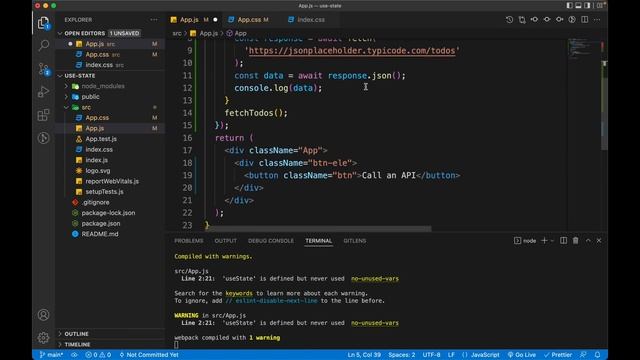640x360 pixels.
Task: Open the Source Control view
Action: pos(43,69)
